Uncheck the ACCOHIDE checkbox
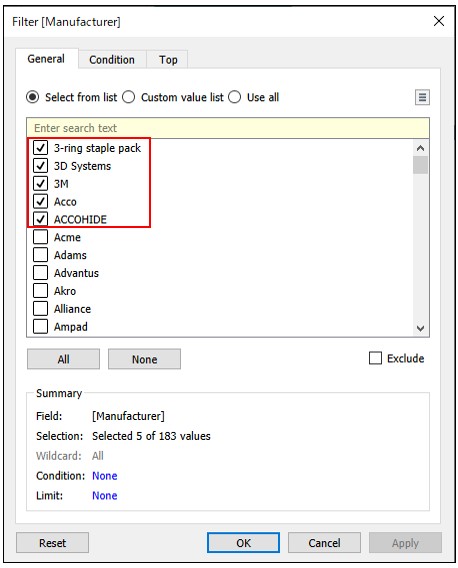This screenshot has width=458, height=568. point(40,219)
